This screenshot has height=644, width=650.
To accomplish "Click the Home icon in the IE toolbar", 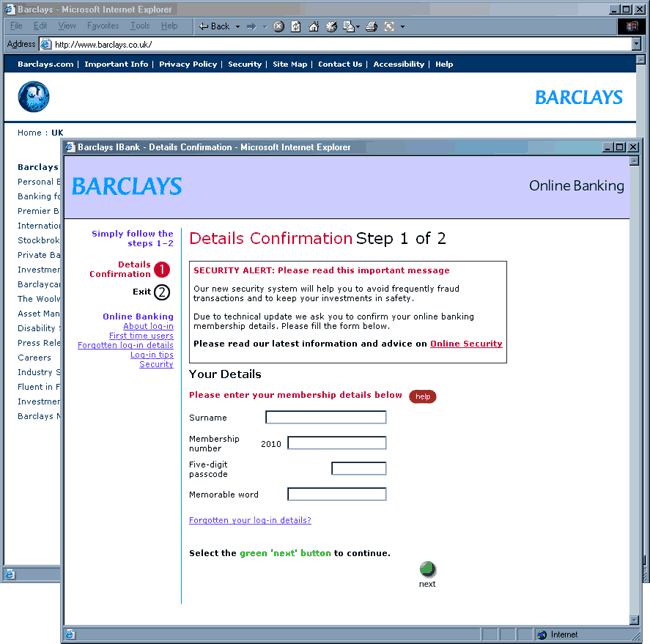I will click(x=314, y=27).
